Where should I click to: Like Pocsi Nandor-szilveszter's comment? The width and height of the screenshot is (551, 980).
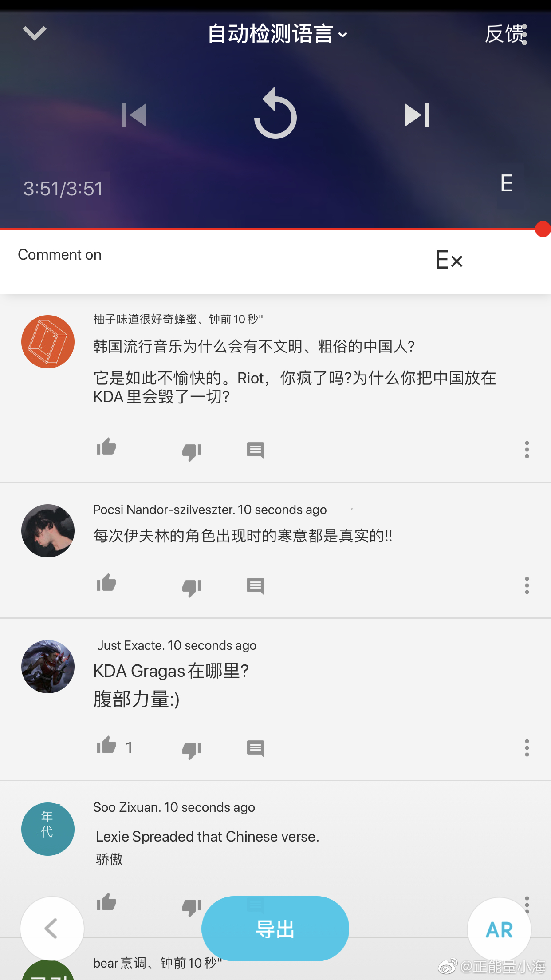click(106, 583)
